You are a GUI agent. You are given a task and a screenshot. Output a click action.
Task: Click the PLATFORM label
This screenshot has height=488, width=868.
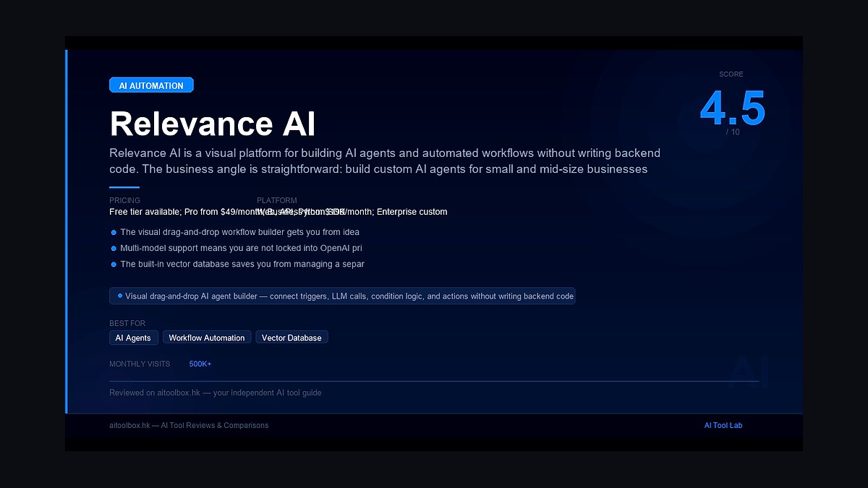point(277,200)
